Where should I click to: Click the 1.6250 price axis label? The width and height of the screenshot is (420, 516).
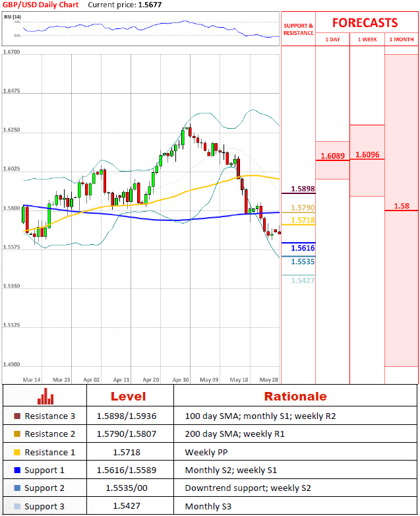[x=11, y=129]
